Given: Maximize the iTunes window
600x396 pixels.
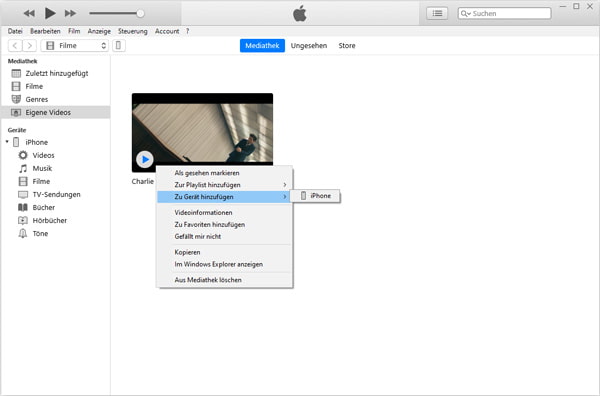Looking at the screenshot, I should pos(576,7).
